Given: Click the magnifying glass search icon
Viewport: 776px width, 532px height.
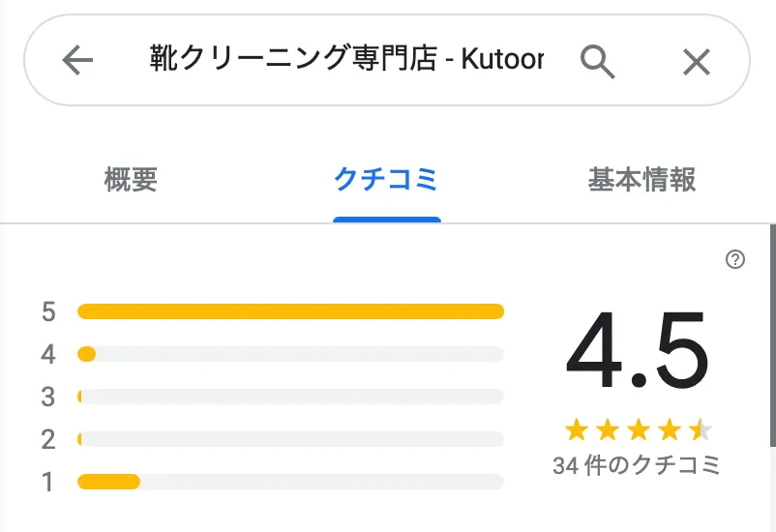Looking at the screenshot, I should pos(598,62).
